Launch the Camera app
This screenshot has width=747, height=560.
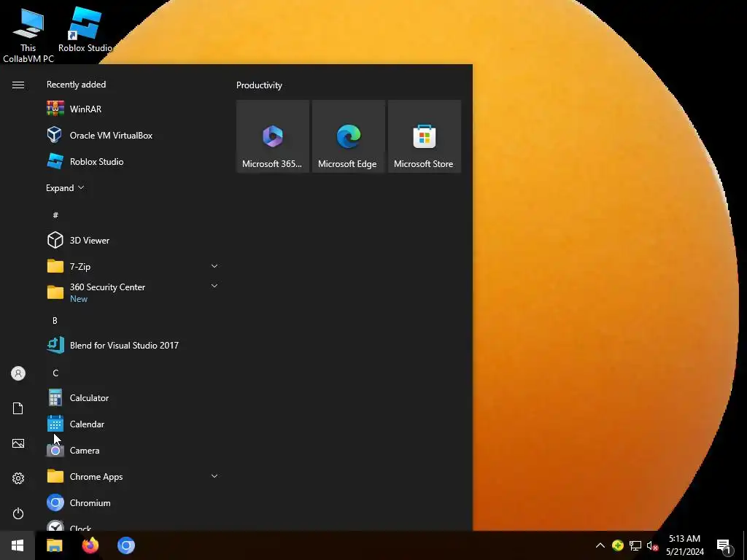click(133, 450)
